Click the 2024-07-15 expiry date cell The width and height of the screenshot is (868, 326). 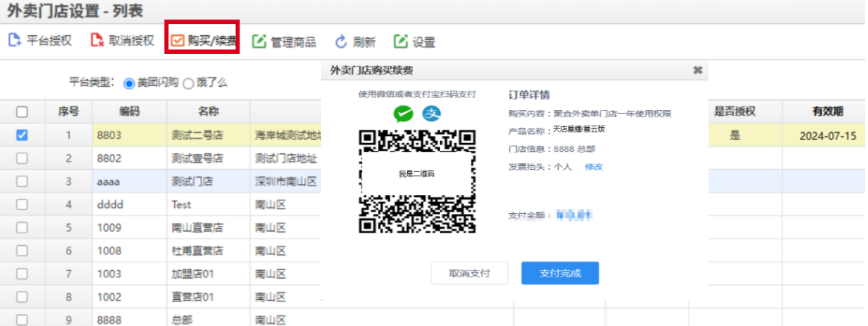824,135
